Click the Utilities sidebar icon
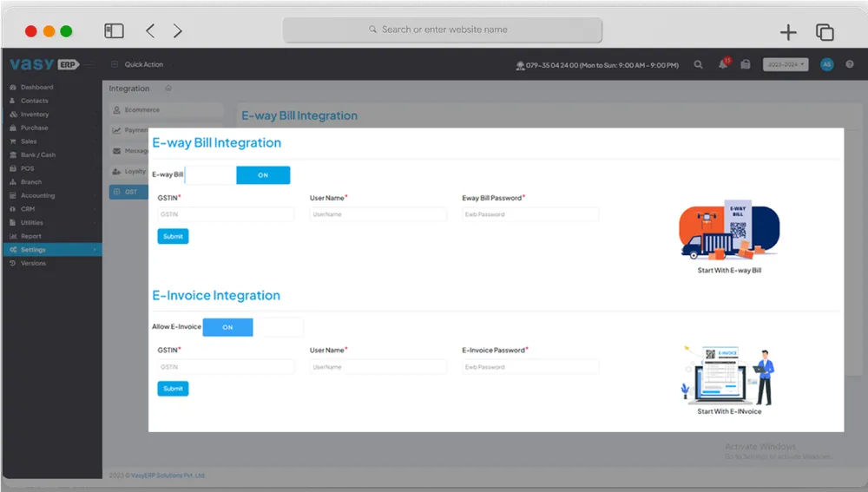 (x=13, y=223)
